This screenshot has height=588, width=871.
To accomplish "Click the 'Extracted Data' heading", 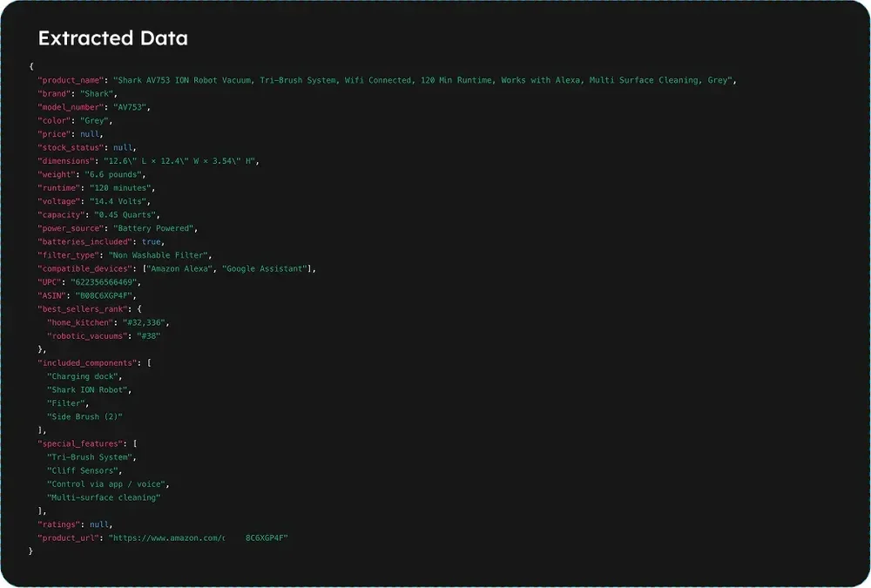I will coord(112,38).
